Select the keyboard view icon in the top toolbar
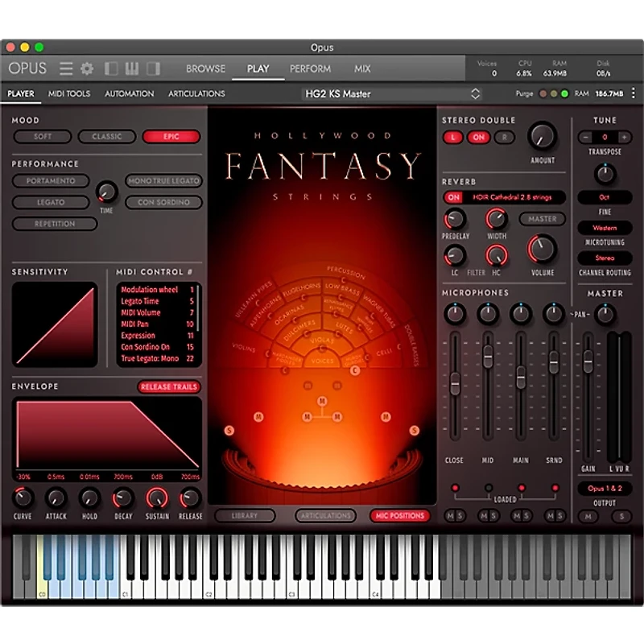Image resolution: width=644 pixels, height=644 pixels. tap(130, 68)
